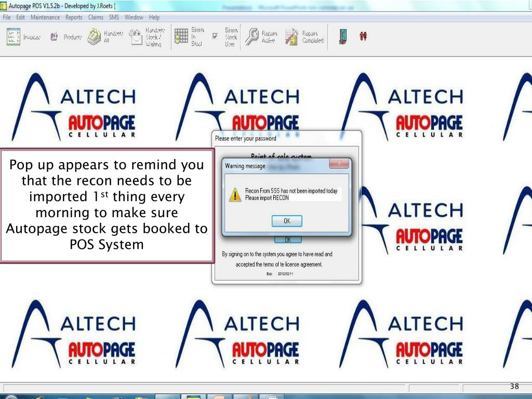Image resolution: width=532 pixels, height=399 pixels.
Task: Open the Repairs Completed icon
Action: coord(291,37)
